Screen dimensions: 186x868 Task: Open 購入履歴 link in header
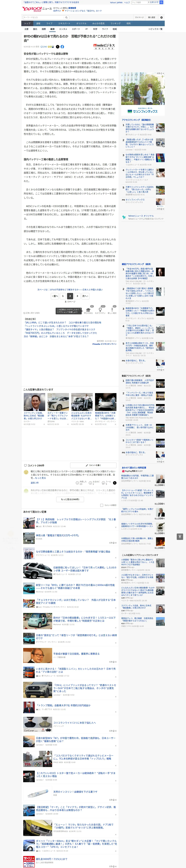[x=152, y=17]
